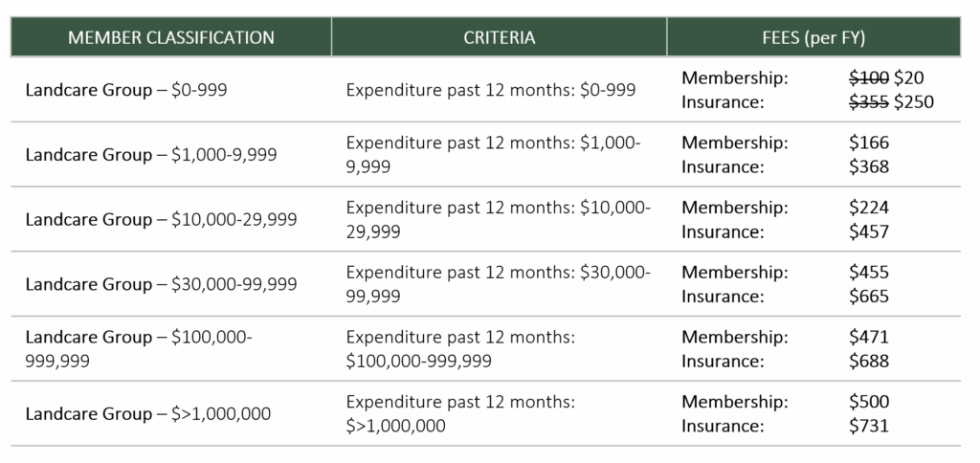This screenshot has width=980, height=463.
Task: Select the Landcare Group – $1,000-9,999 classification
Action: tap(151, 154)
